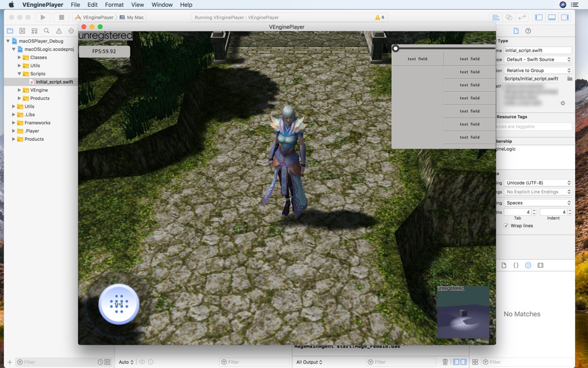The width and height of the screenshot is (588, 368).
Task: Open the Auto variables scope dropdown
Action: [x=126, y=362]
